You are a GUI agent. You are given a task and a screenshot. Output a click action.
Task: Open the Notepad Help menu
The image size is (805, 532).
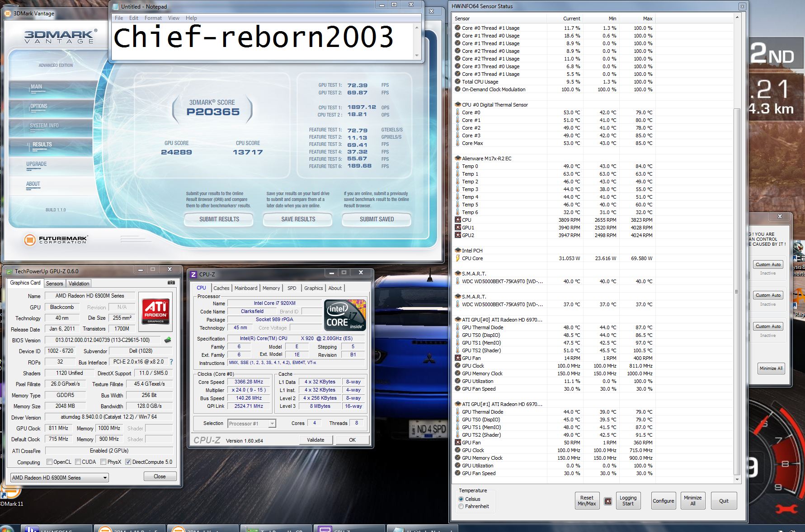191,18
